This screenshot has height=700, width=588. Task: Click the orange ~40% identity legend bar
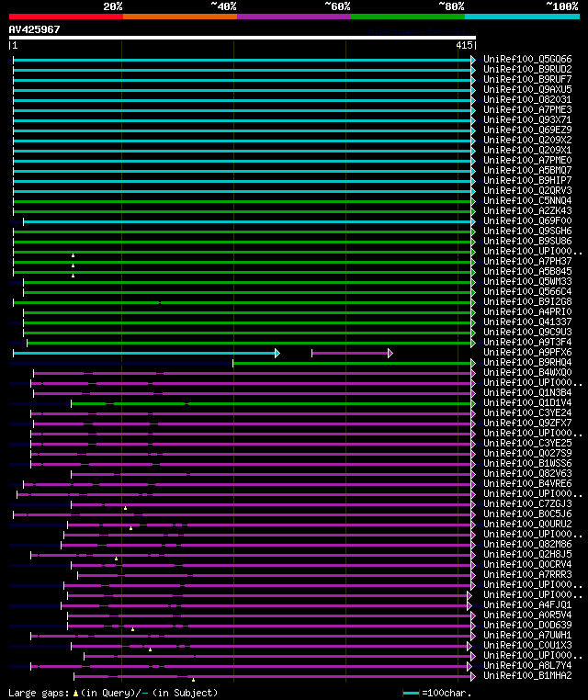(180, 17)
